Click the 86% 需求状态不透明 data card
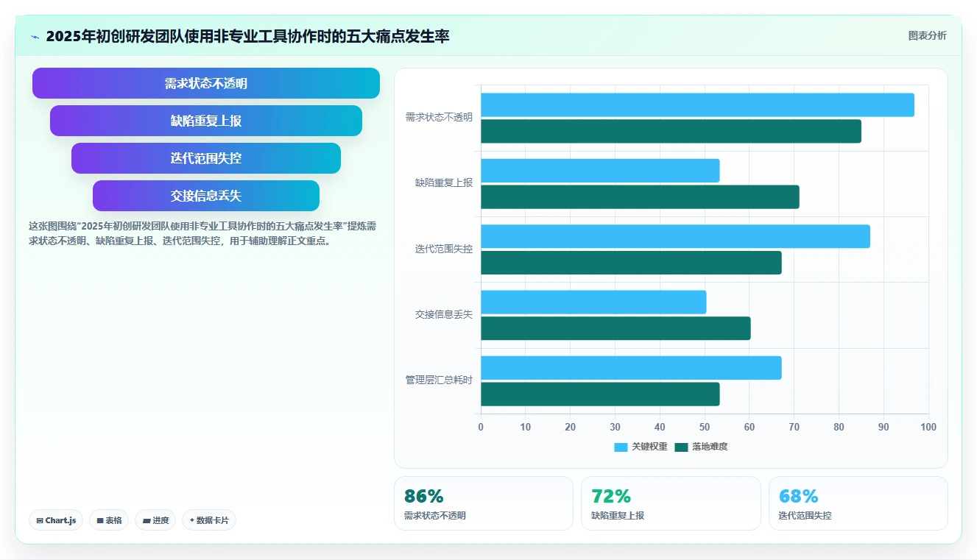 point(484,503)
